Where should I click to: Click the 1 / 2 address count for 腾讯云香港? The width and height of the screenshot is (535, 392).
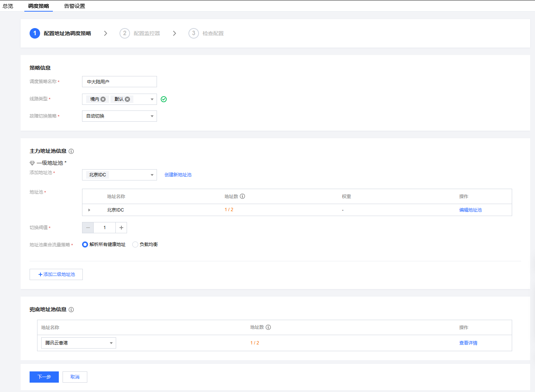tap(255, 343)
